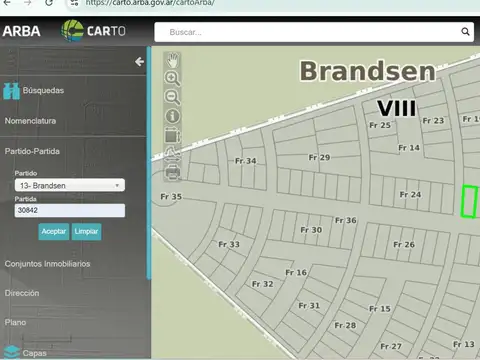Expand the Partido-Partida section

[x=32, y=151]
